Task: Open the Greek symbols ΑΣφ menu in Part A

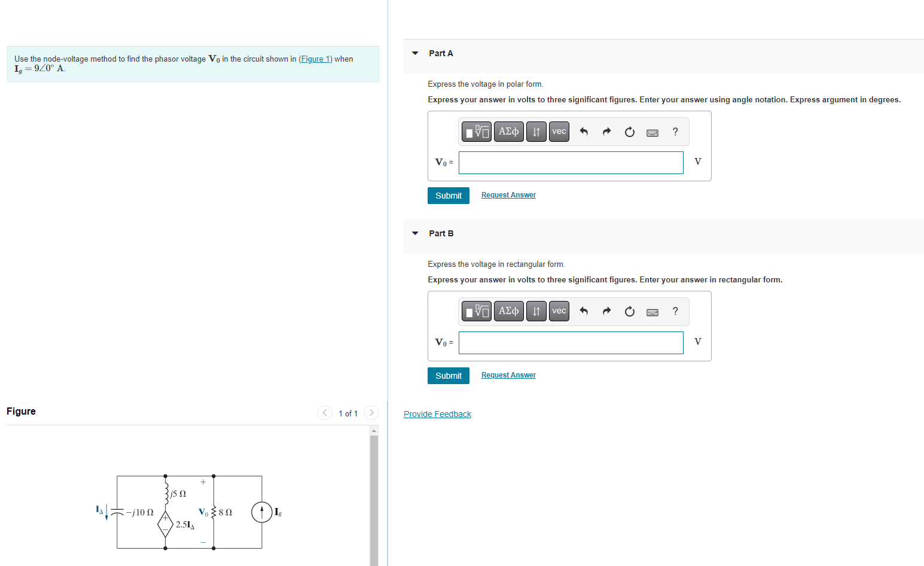Action: click(508, 131)
